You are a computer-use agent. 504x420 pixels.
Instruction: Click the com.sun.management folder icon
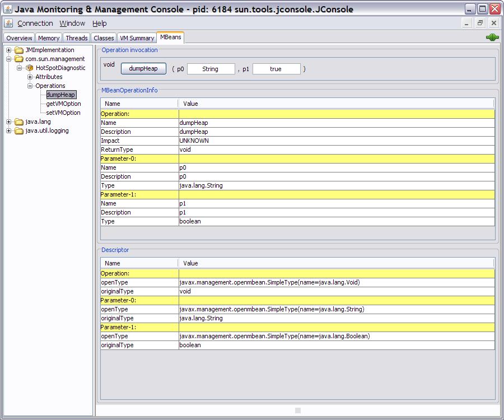click(x=19, y=59)
